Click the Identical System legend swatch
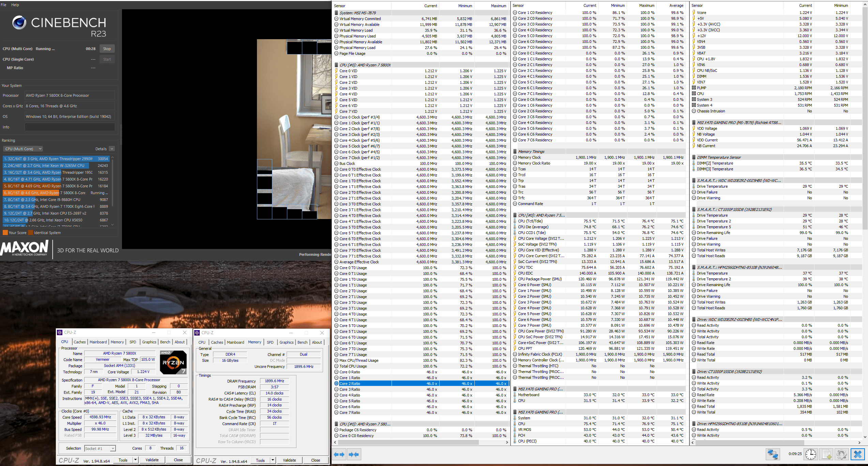868x466 pixels. point(31,233)
